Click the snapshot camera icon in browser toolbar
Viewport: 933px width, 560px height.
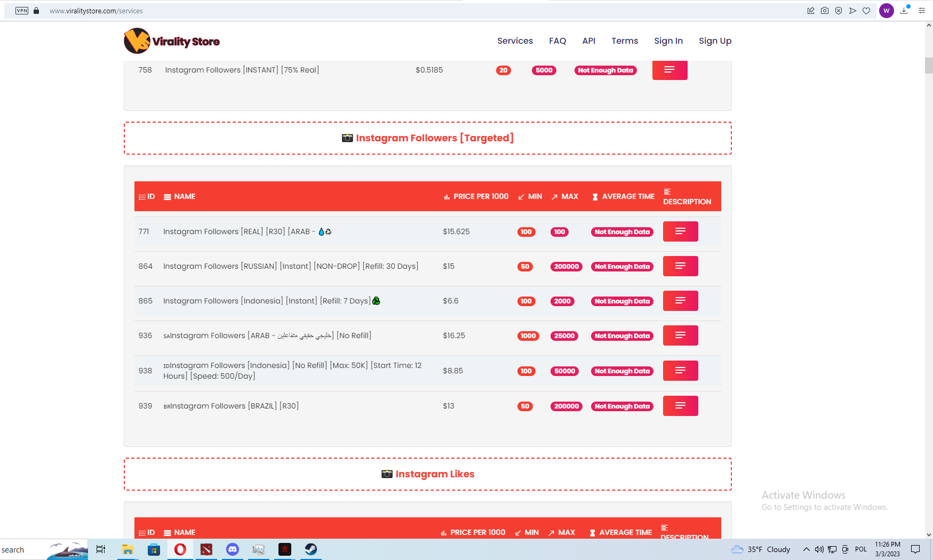tap(825, 11)
